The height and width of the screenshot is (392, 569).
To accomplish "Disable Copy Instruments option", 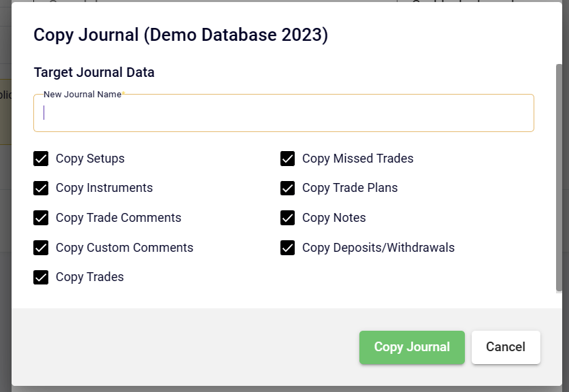I will point(41,188).
